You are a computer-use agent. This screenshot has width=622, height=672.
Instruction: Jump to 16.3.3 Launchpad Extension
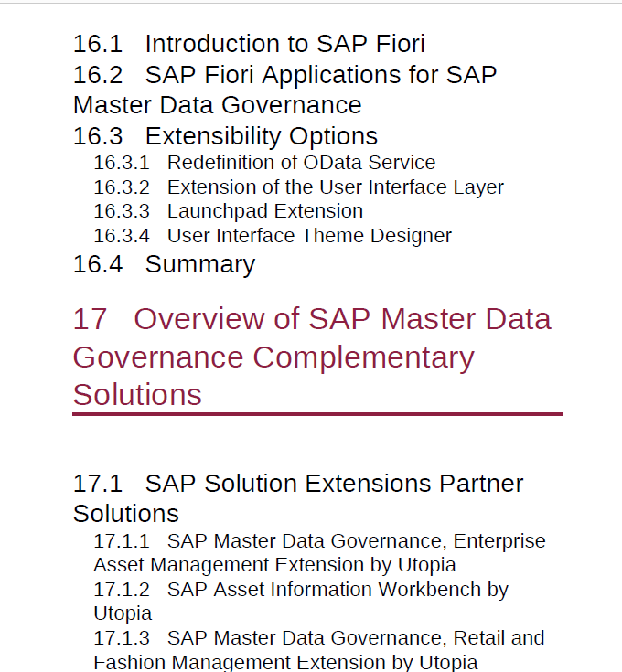pyautogui.click(x=229, y=211)
